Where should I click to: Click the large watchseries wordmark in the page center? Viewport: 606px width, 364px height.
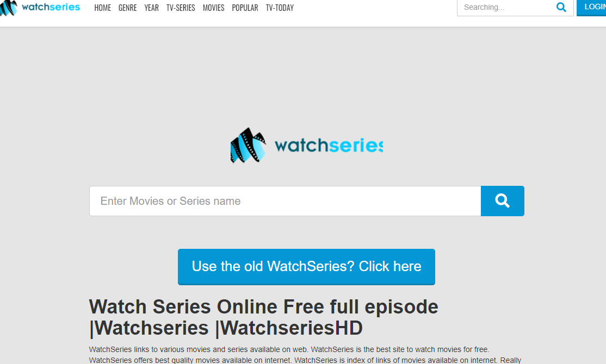coord(329,146)
